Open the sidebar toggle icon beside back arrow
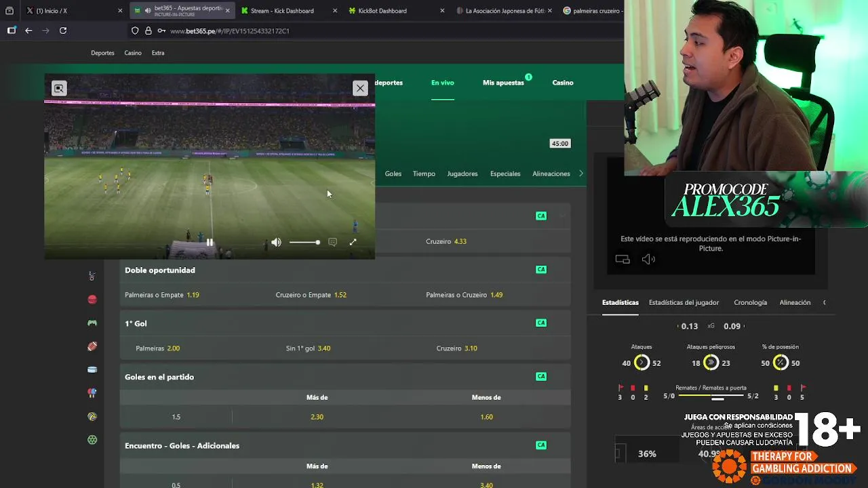The image size is (868, 488). coord(12,30)
